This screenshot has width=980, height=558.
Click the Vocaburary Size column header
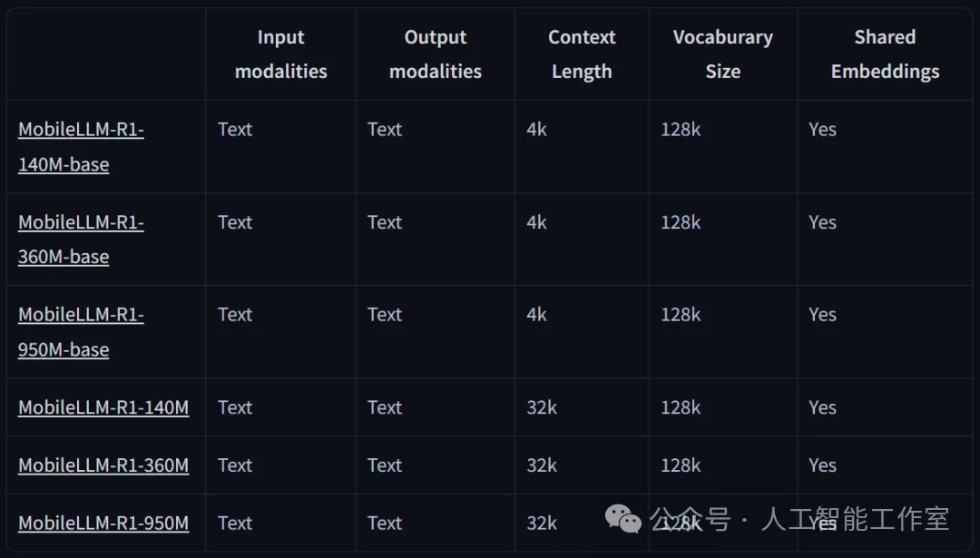pos(723,54)
